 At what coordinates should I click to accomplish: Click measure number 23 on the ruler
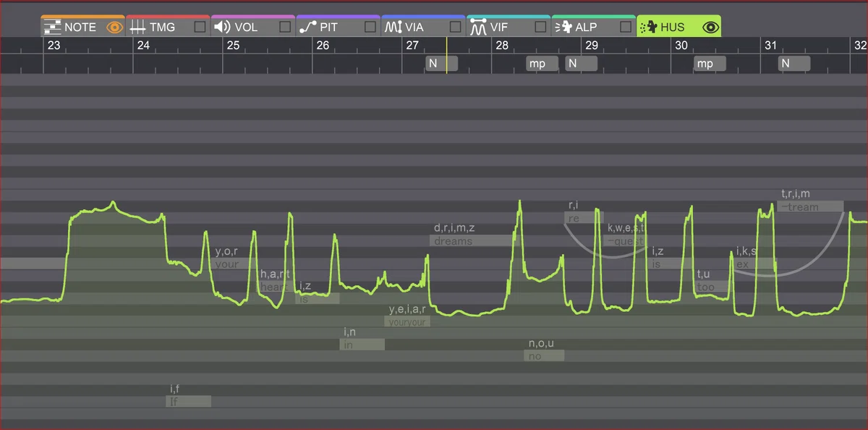54,45
